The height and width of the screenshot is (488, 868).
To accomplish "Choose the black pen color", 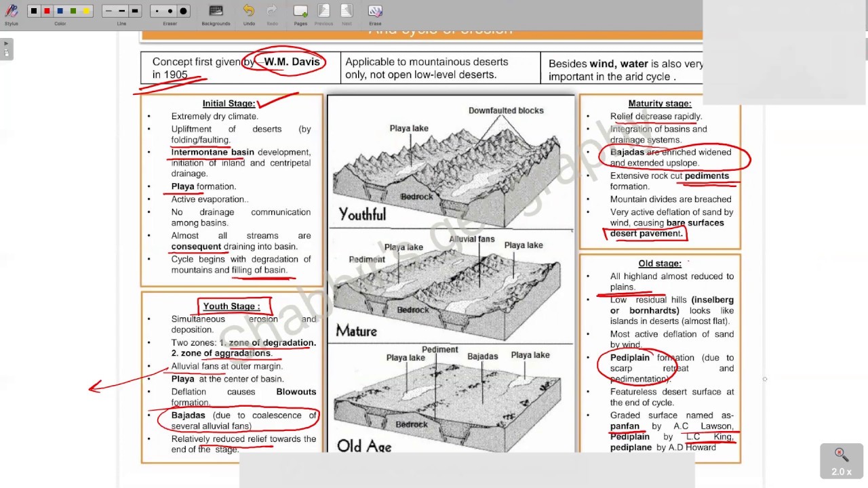I will click(34, 11).
